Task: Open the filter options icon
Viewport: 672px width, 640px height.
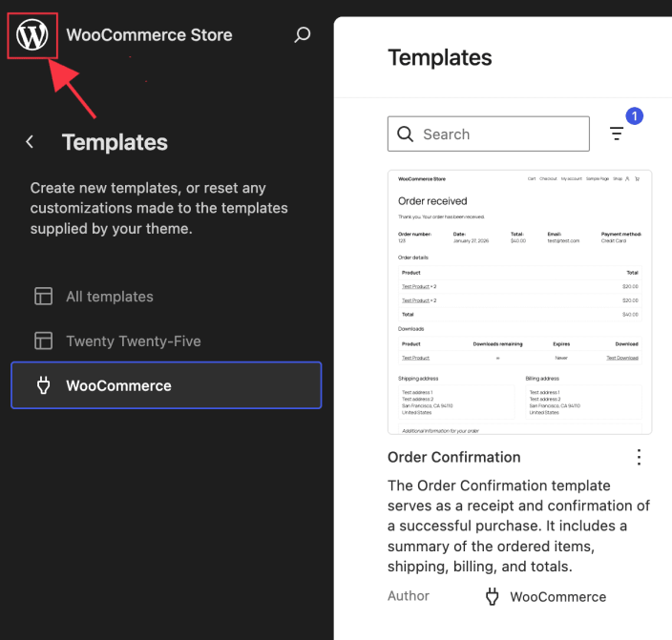Action: point(617,134)
